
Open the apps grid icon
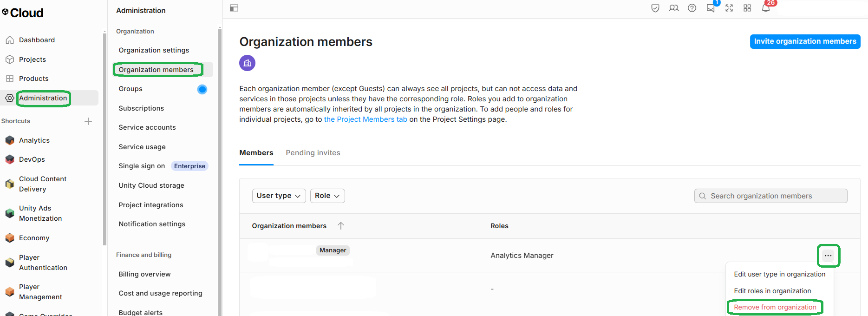click(747, 8)
